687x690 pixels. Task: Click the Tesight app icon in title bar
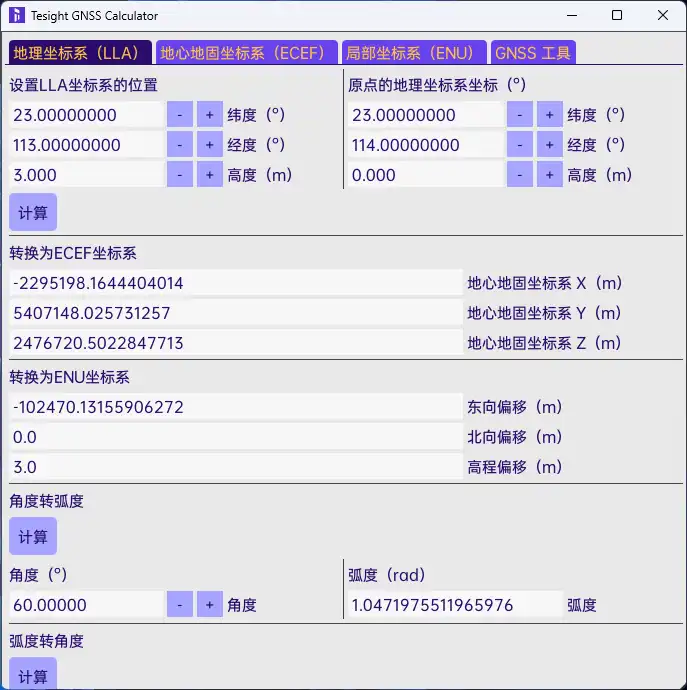pyautogui.click(x=17, y=16)
